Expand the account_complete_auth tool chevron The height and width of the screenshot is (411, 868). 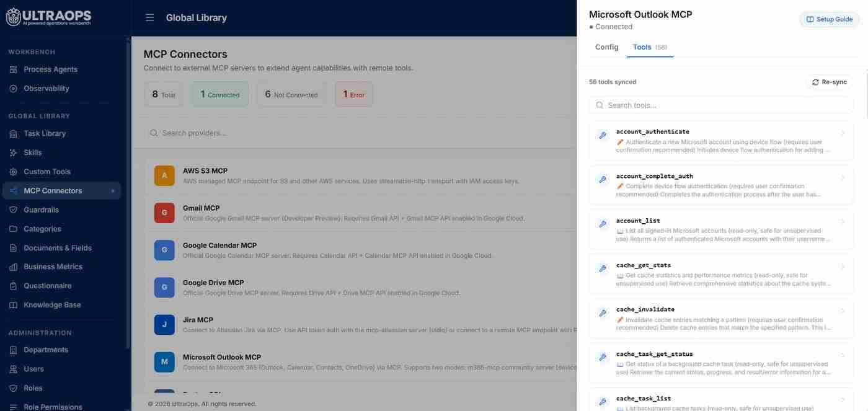(843, 177)
